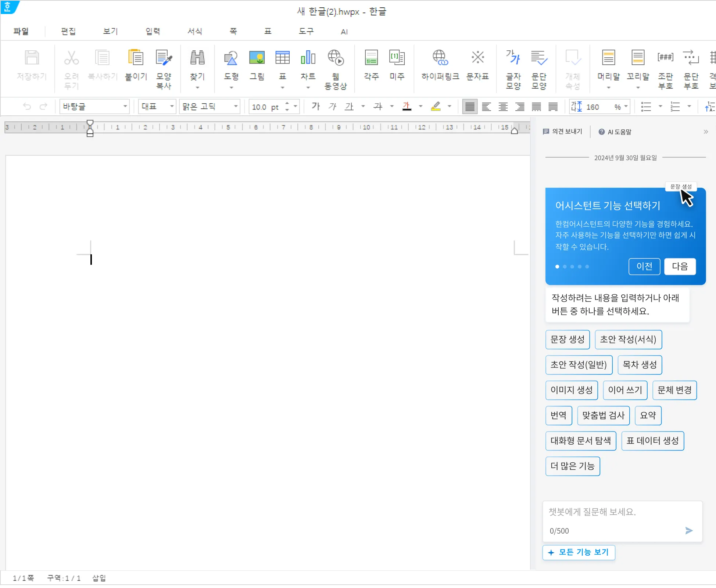716x588 pixels.
Task: Open the 맑은 고딕 font dropdown
Action: click(236, 107)
